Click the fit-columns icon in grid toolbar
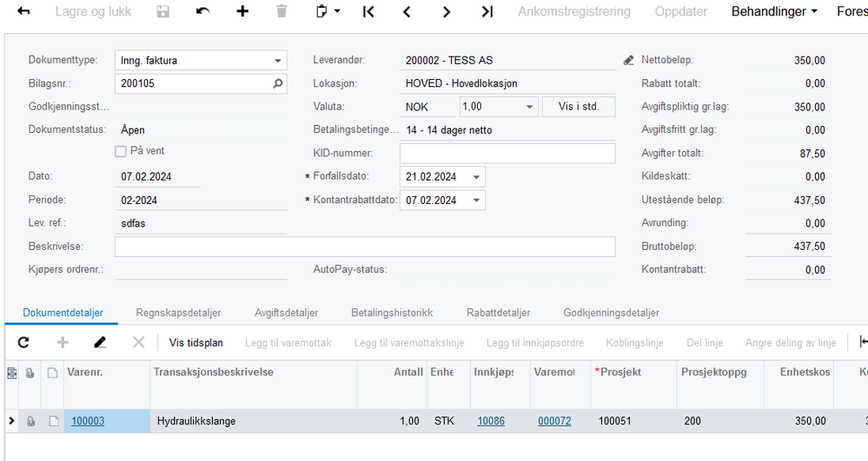Screen dimensions: 868x461 click(863, 343)
